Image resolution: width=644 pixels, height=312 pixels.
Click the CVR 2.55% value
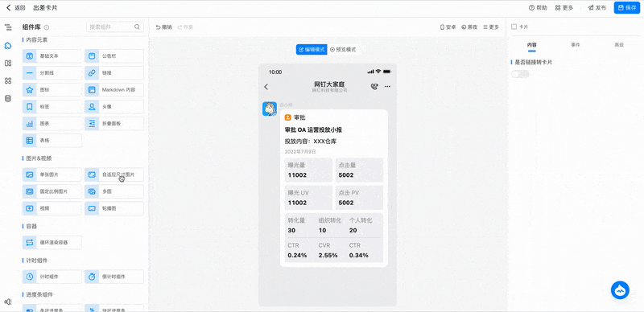click(x=328, y=256)
